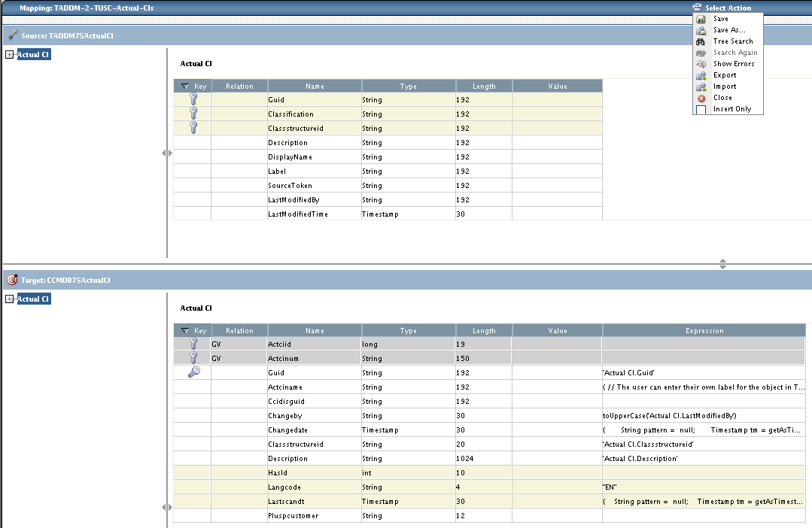Click the toUpperCase expression for Changeby
The width and height of the screenshot is (812, 528).
tap(669, 416)
